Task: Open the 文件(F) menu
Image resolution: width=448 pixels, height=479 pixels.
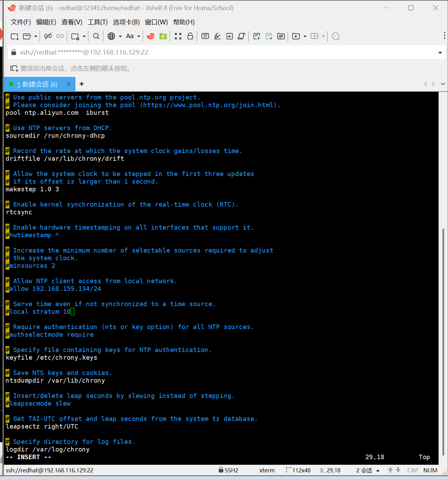Action: coord(21,22)
